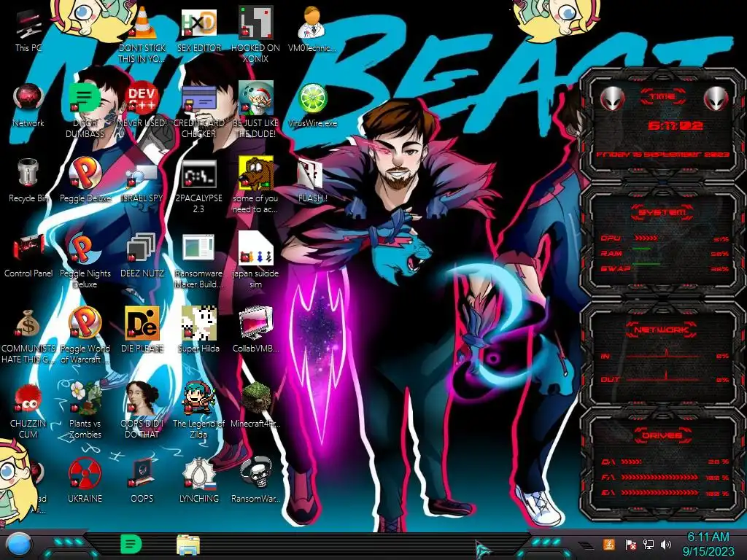The height and width of the screenshot is (560, 747).
Task: Open the OOPS shortcut icon
Action: click(x=142, y=482)
